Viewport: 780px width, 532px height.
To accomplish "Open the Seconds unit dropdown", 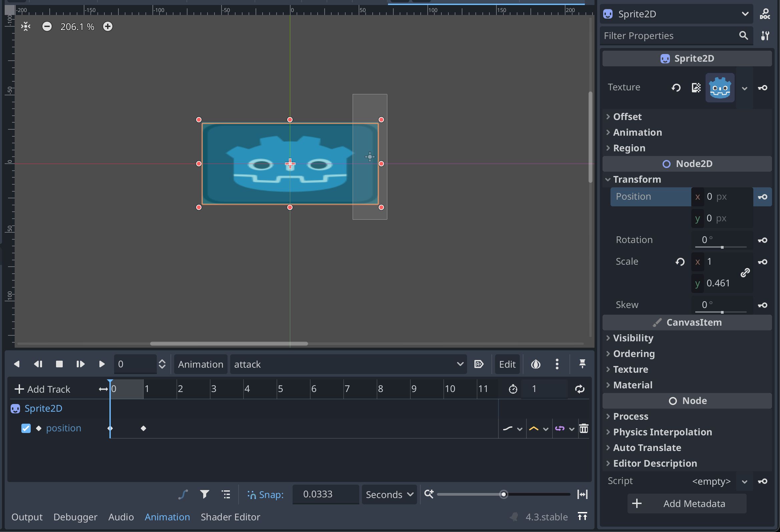I will 389,495.
